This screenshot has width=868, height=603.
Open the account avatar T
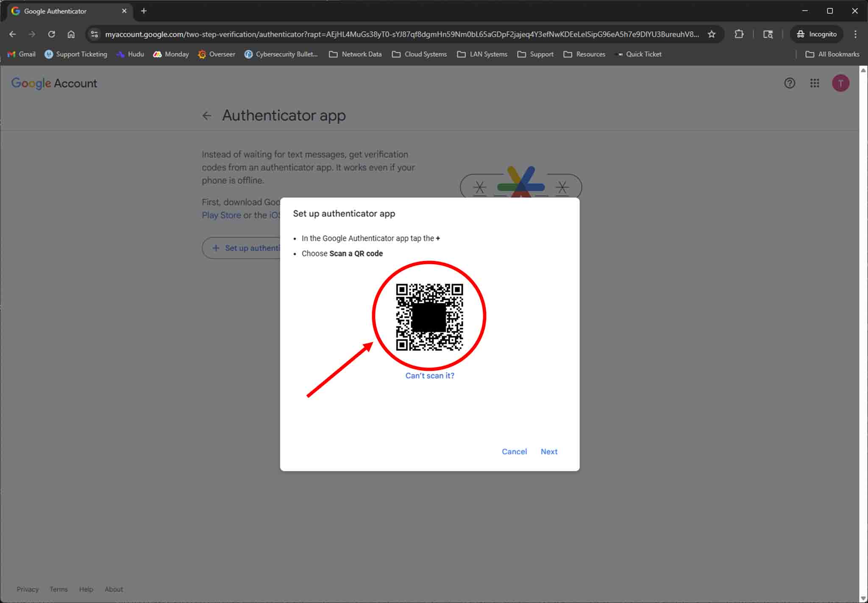(840, 83)
